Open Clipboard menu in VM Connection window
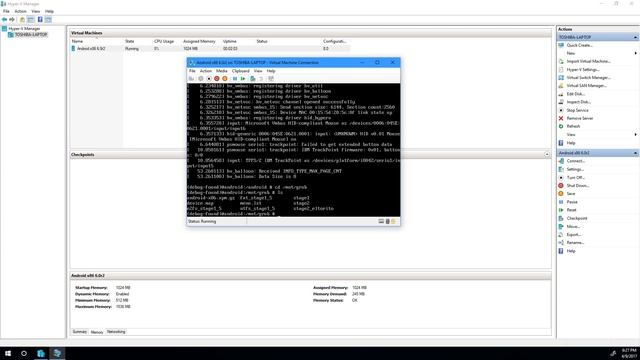The width and height of the screenshot is (640, 360). pyautogui.click(x=240, y=71)
